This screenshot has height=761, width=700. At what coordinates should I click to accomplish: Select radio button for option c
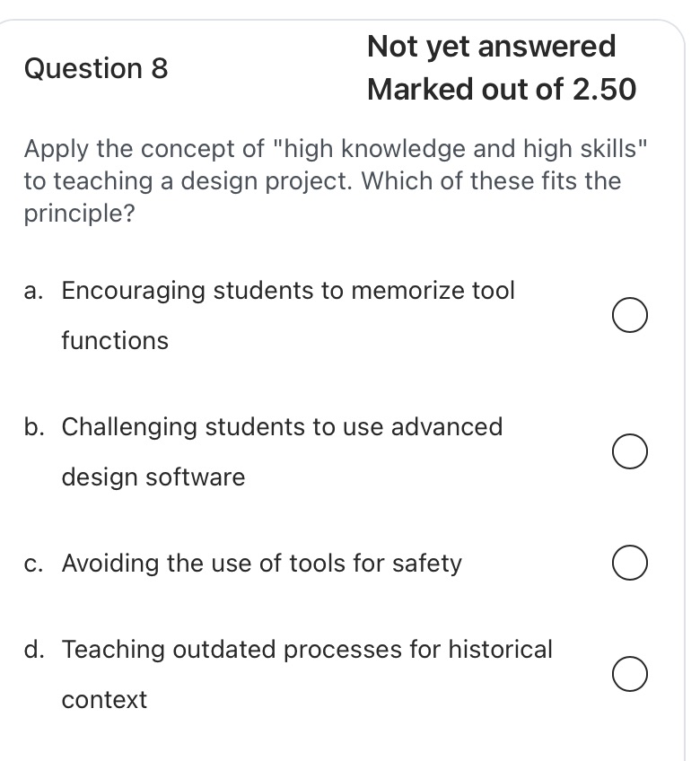pyautogui.click(x=629, y=564)
